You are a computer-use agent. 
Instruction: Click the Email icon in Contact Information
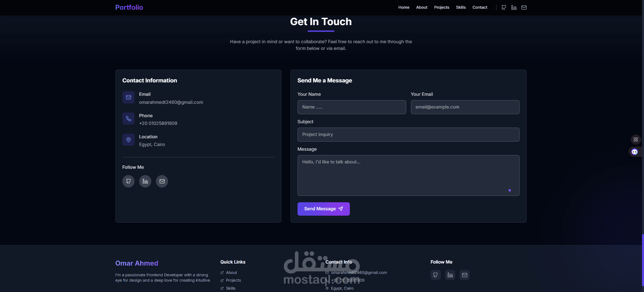[x=128, y=97]
